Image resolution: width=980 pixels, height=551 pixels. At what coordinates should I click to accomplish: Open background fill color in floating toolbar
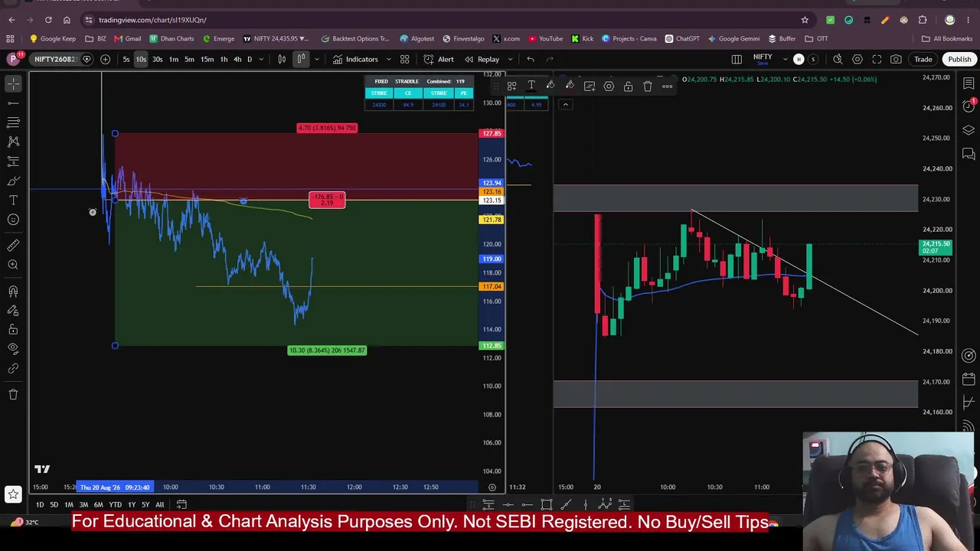550,86
